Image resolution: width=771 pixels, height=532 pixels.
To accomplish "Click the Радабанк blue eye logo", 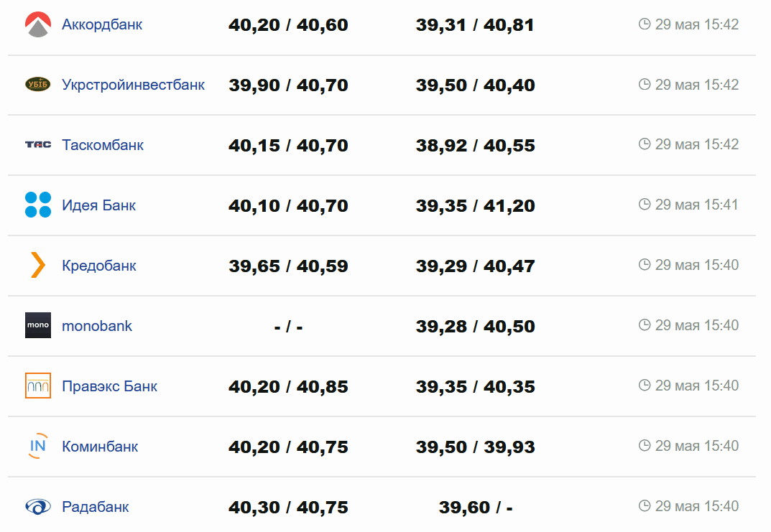I will tap(38, 507).
